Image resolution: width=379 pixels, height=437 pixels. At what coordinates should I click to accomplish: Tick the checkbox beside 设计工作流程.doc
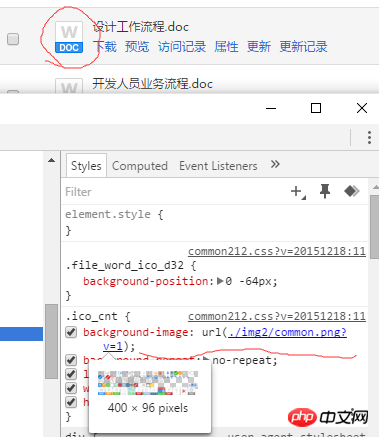coord(13,39)
